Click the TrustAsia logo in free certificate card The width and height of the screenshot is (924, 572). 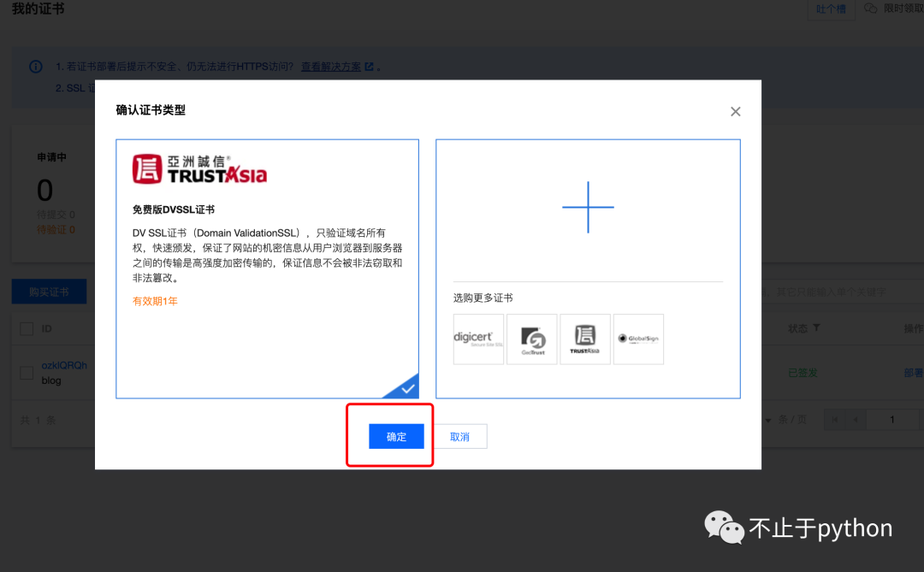coord(199,169)
